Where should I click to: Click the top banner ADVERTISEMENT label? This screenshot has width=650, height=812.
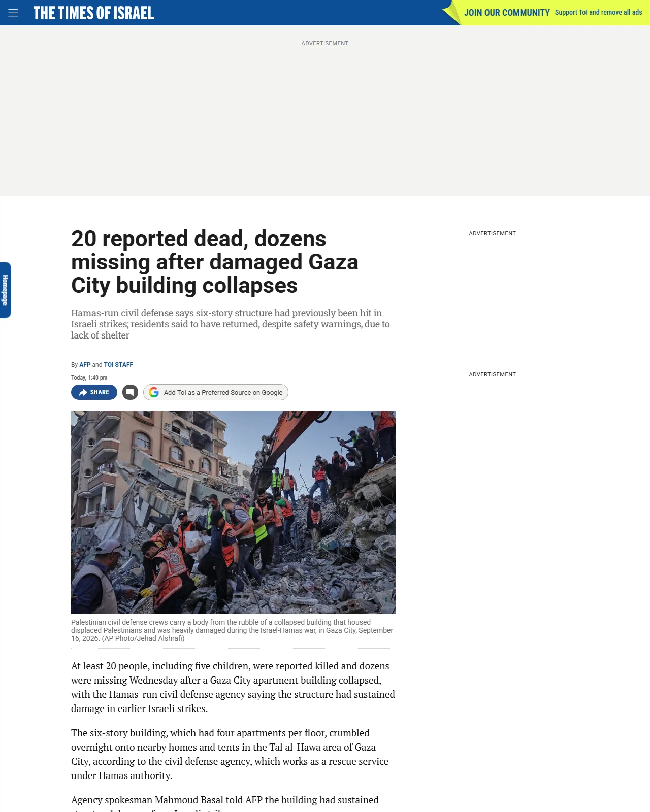coord(325,43)
